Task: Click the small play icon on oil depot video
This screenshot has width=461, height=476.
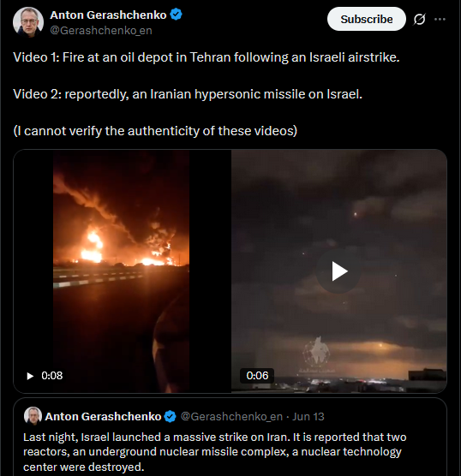Action: (30, 376)
